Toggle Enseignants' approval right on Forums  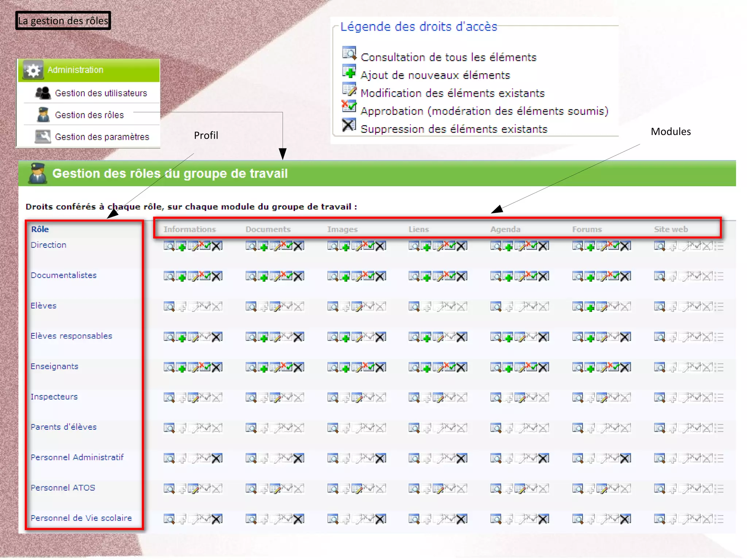pyautogui.click(x=614, y=367)
